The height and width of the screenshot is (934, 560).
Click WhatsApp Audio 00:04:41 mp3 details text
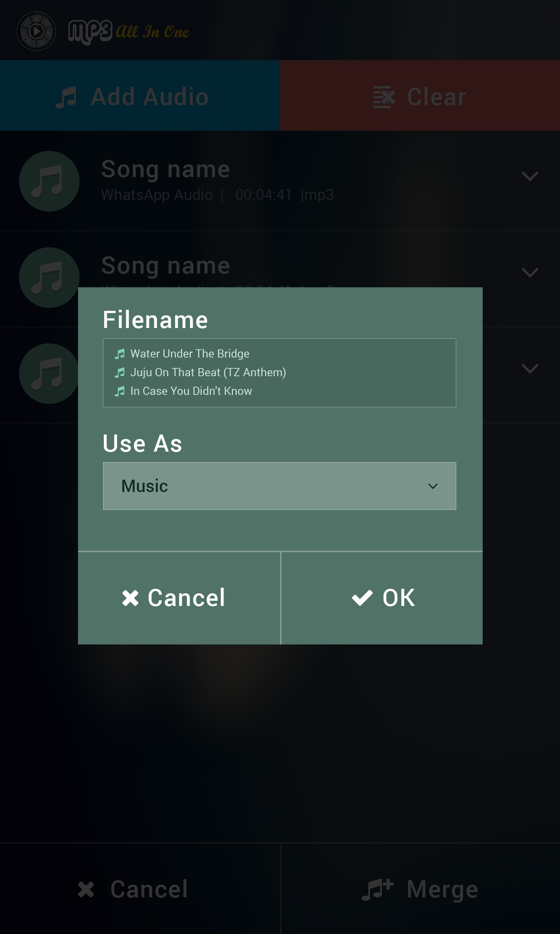coord(217,195)
